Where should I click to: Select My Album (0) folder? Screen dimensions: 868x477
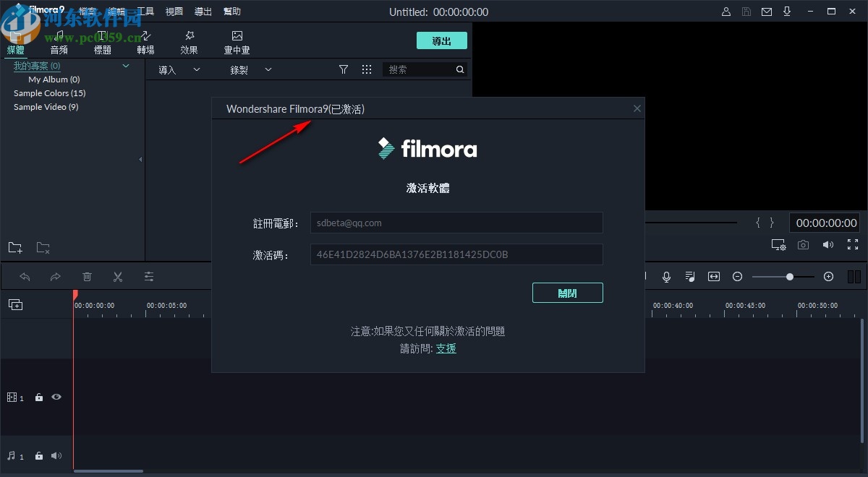[54, 79]
